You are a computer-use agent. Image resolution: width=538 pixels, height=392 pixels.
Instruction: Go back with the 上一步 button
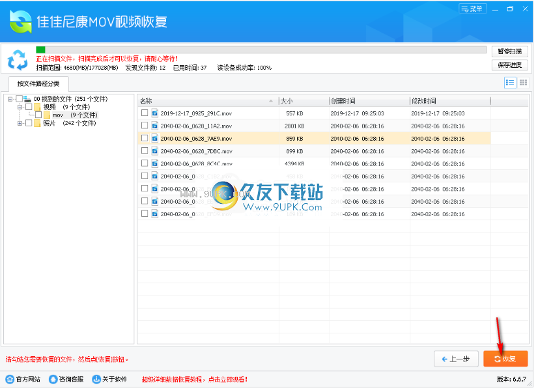456,359
